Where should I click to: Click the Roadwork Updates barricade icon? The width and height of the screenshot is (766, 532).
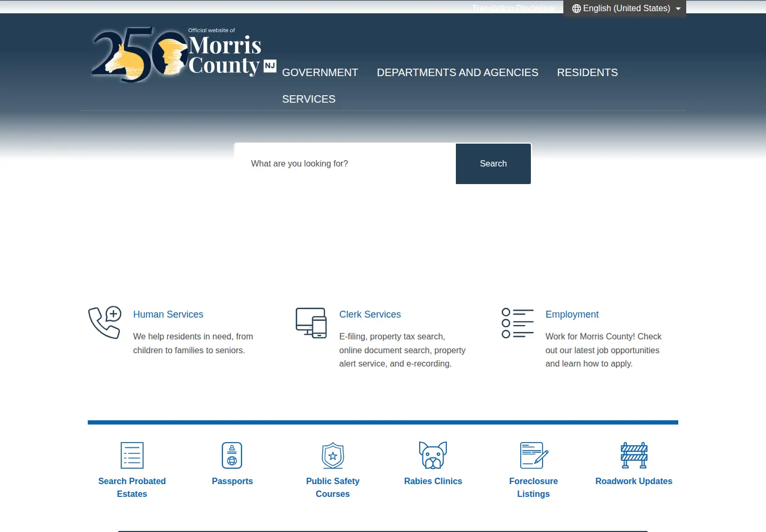(x=634, y=455)
